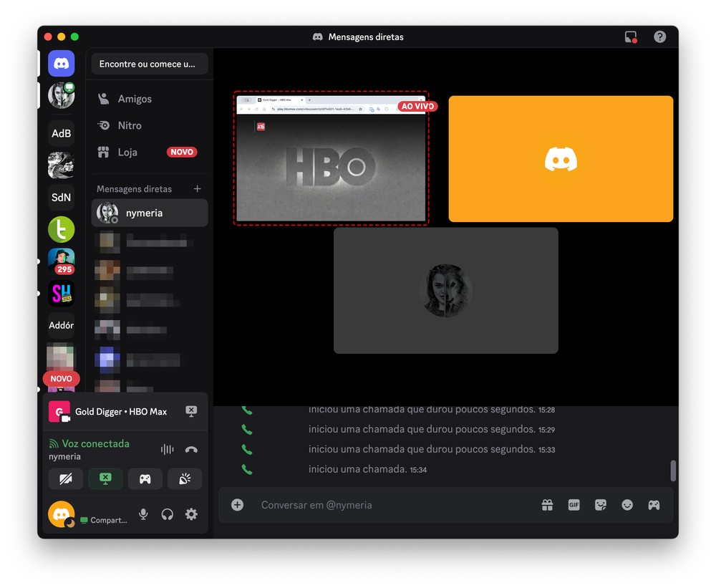Open the green t server icon

point(61,229)
